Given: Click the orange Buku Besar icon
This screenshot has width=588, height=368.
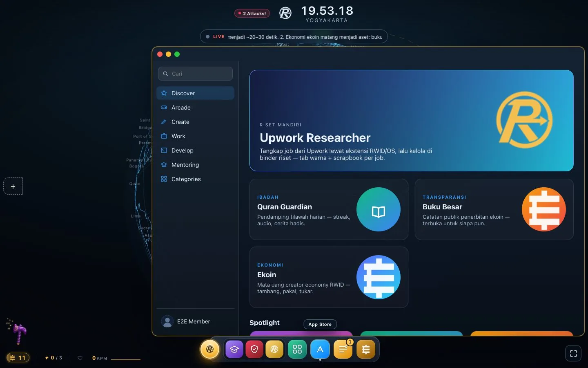Looking at the screenshot, I should coord(544,209).
